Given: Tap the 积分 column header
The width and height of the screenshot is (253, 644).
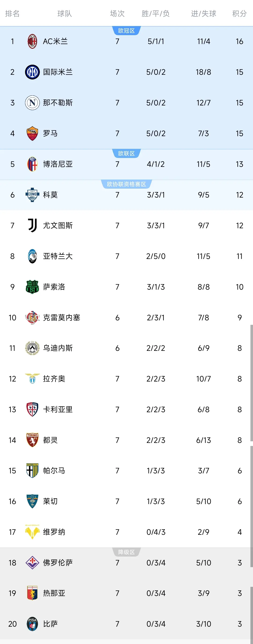Looking at the screenshot, I should pyautogui.click(x=239, y=14).
